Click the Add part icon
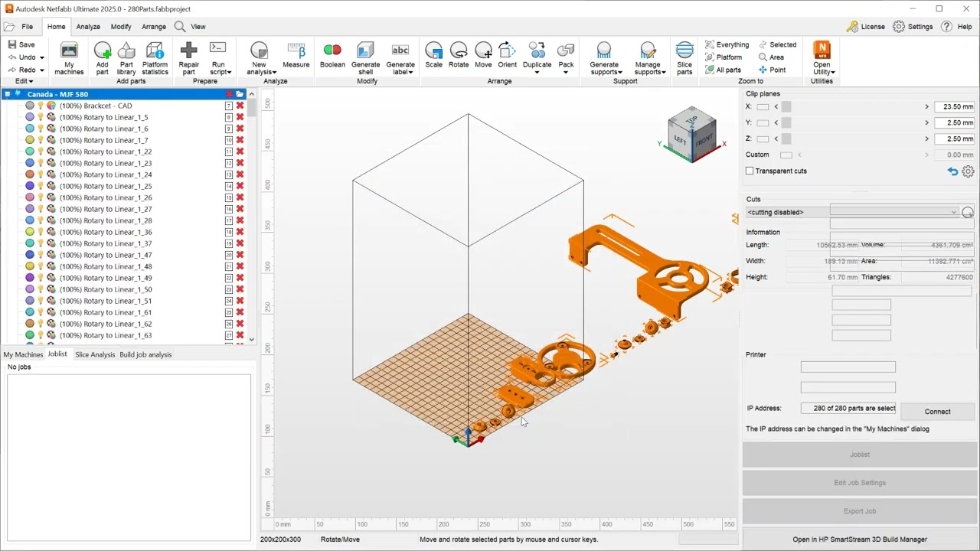 (102, 51)
